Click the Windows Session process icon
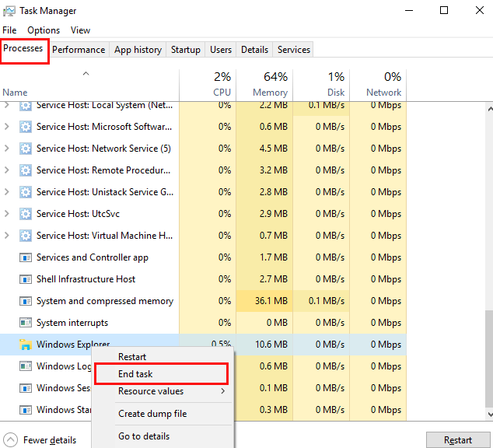This screenshot has width=493, height=448. coord(26,388)
